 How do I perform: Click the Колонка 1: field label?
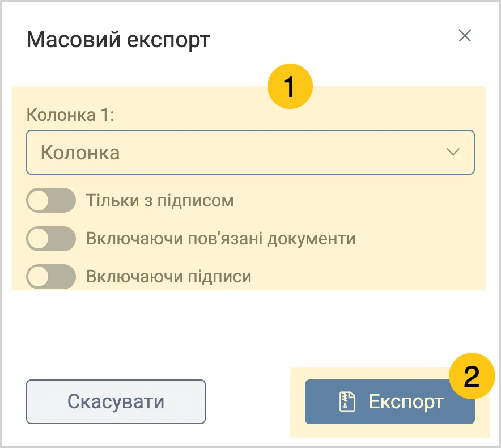click(x=70, y=115)
